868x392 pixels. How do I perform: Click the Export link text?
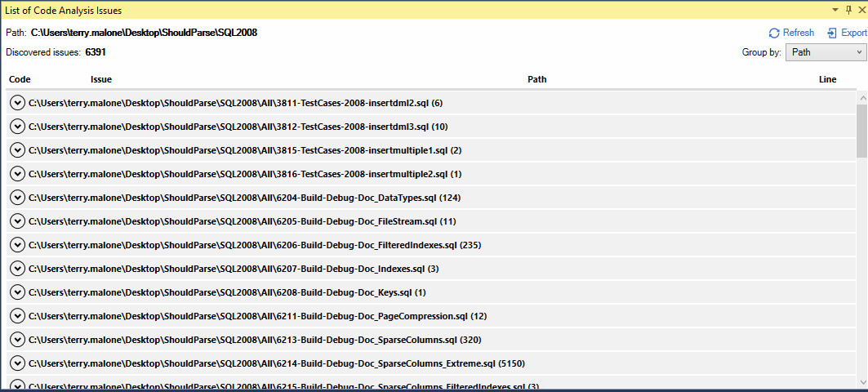pos(853,33)
